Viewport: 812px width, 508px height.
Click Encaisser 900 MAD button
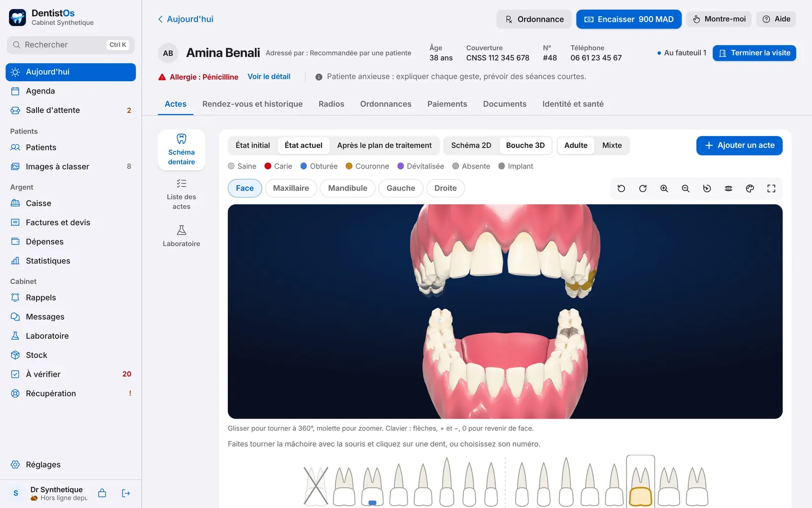point(629,19)
